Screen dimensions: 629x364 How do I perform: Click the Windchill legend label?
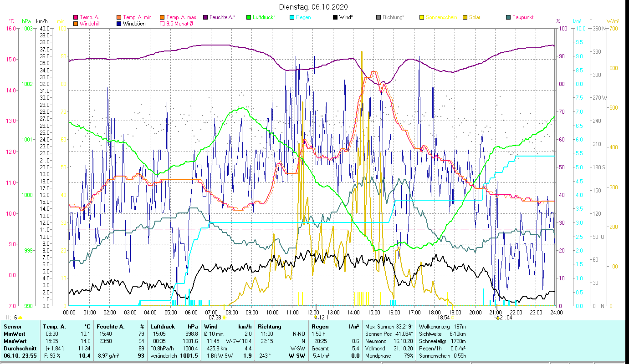(89, 23)
